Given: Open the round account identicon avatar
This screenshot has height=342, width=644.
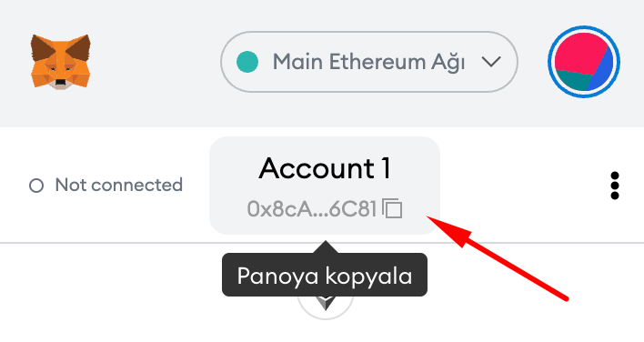Looking at the screenshot, I should point(584,62).
